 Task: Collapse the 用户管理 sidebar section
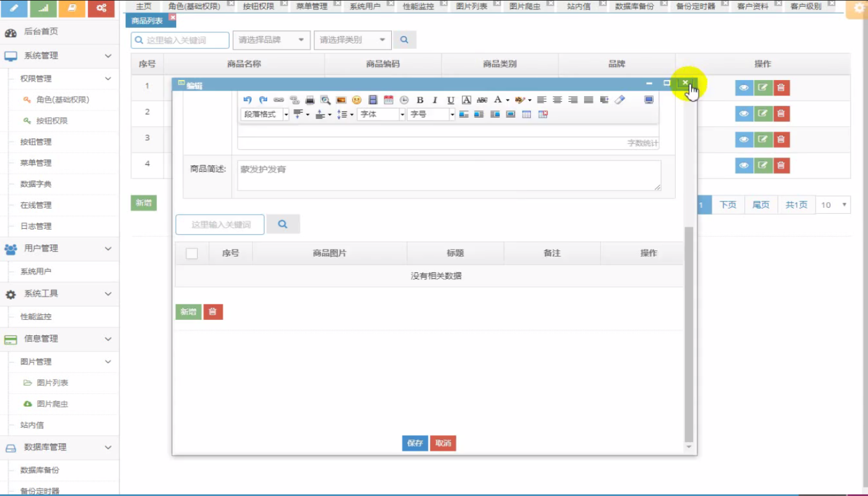click(60, 249)
